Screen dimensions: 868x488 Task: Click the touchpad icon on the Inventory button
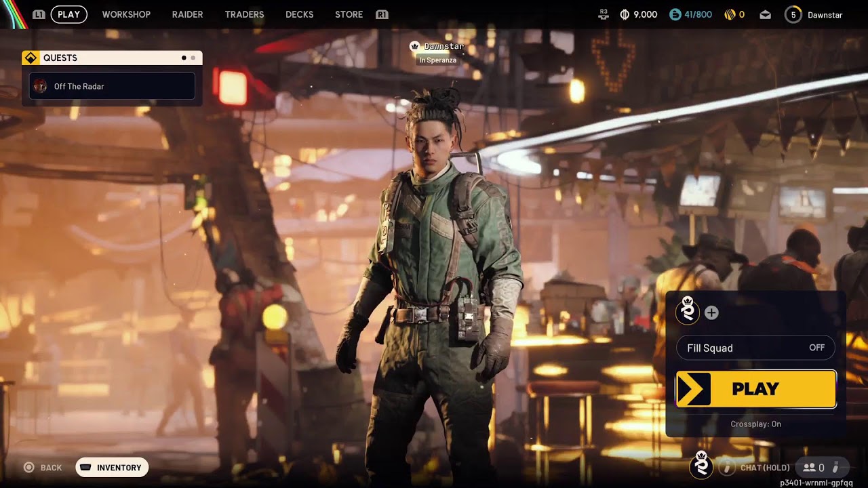point(86,468)
